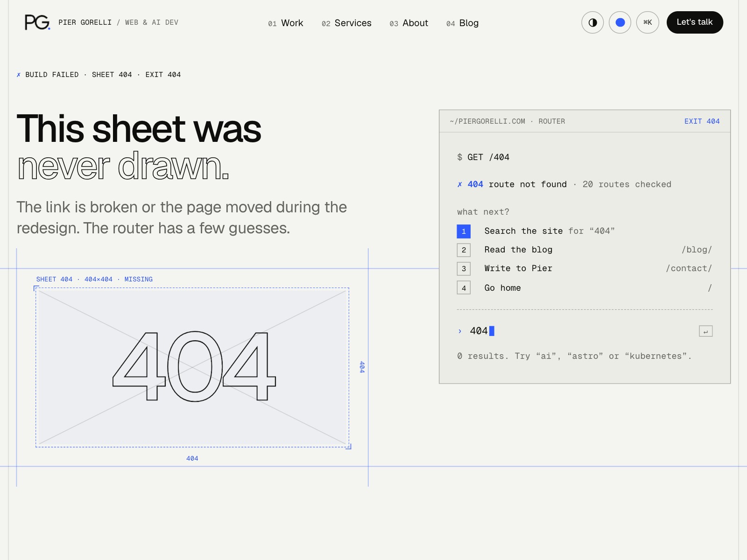Screen dimensions: 747x560
Task: Click the PIER GORELLI site title text
Action: coord(85,22)
